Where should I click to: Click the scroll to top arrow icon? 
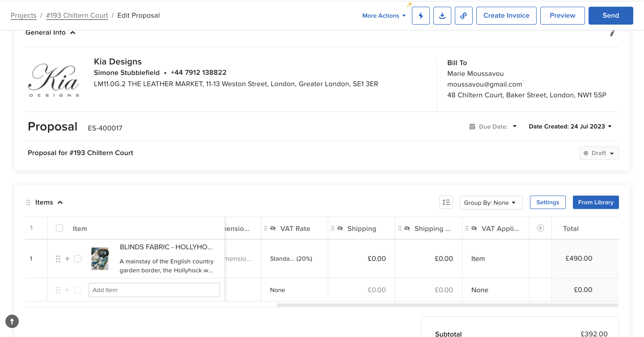[12, 321]
